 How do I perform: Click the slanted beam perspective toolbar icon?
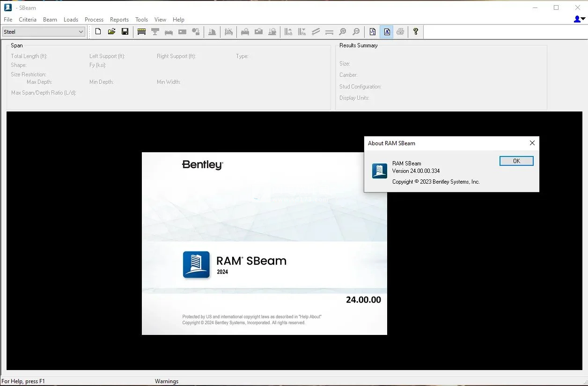click(316, 31)
